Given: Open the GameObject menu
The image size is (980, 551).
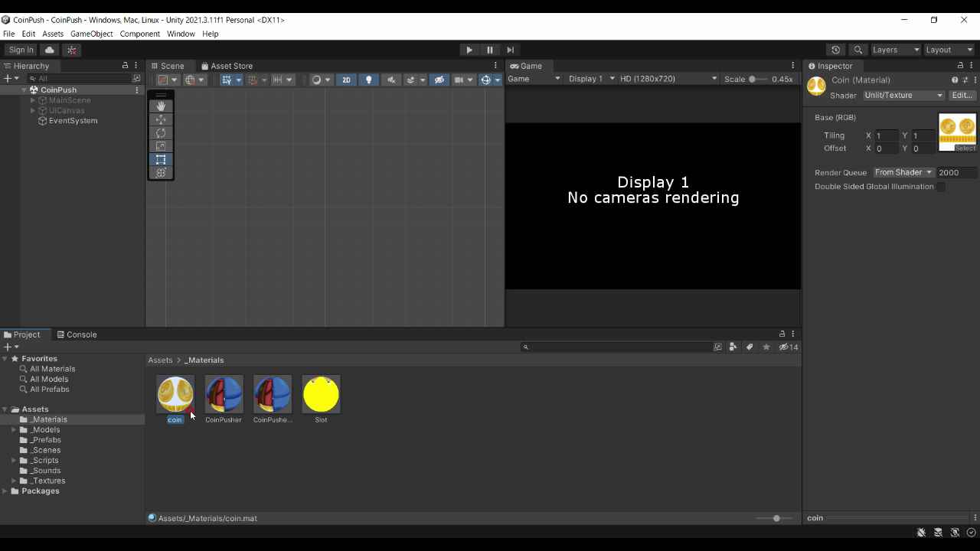Looking at the screenshot, I should pos(92,34).
